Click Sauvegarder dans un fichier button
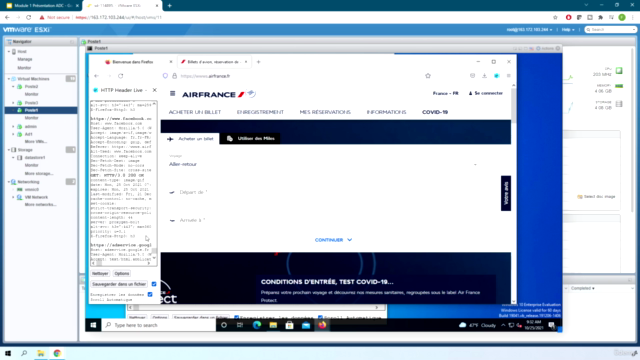The image size is (640, 360). [119, 284]
